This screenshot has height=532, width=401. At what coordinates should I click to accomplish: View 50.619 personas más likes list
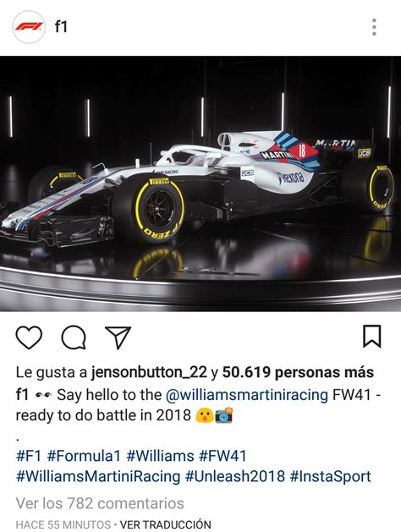tap(298, 372)
